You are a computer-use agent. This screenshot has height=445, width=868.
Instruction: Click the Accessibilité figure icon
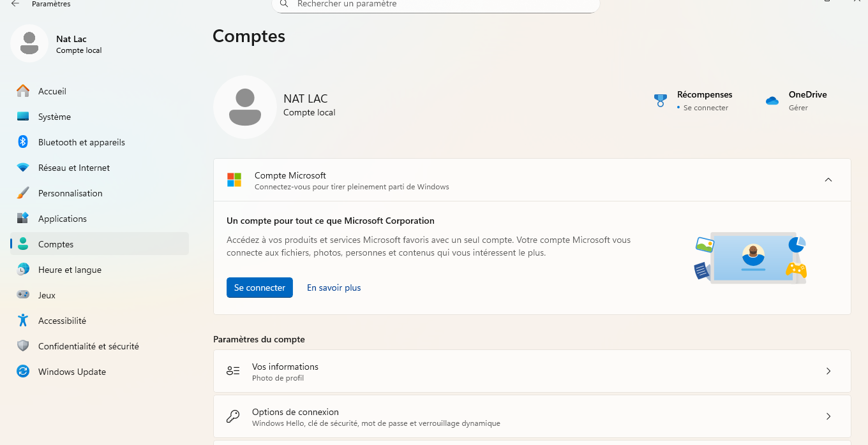tap(23, 321)
